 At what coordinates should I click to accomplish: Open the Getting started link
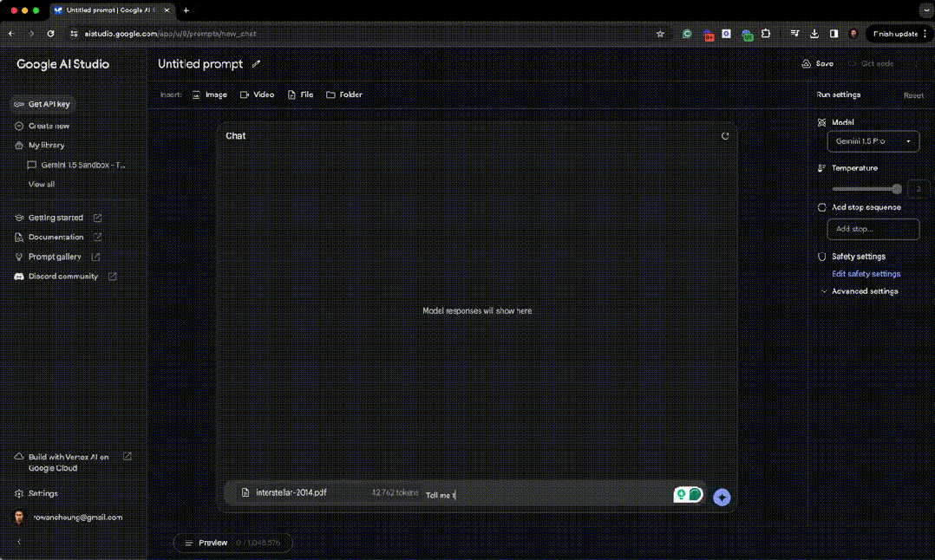coord(56,218)
